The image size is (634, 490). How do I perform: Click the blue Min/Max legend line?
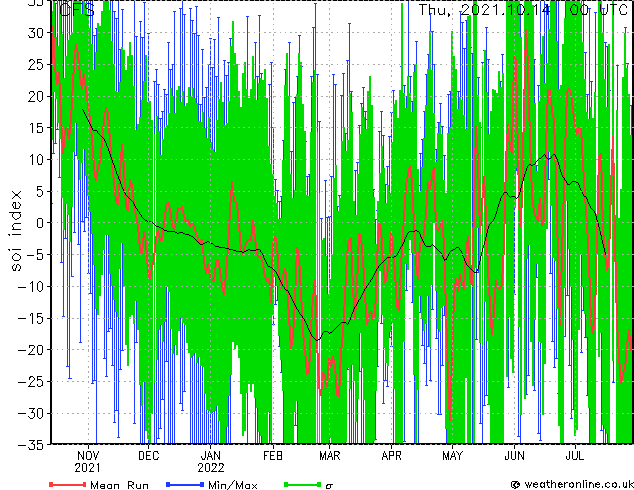click(x=185, y=484)
